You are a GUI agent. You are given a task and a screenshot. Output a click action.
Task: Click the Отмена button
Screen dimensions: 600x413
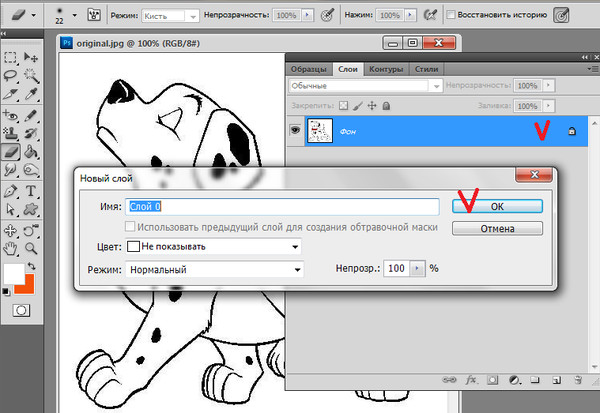point(497,229)
